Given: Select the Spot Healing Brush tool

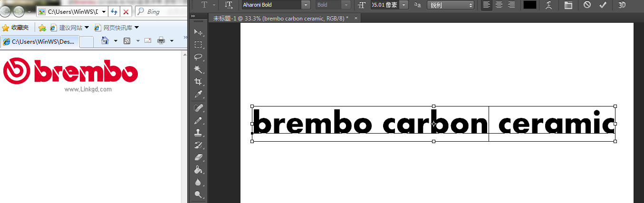Looking at the screenshot, I should coord(198,108).
